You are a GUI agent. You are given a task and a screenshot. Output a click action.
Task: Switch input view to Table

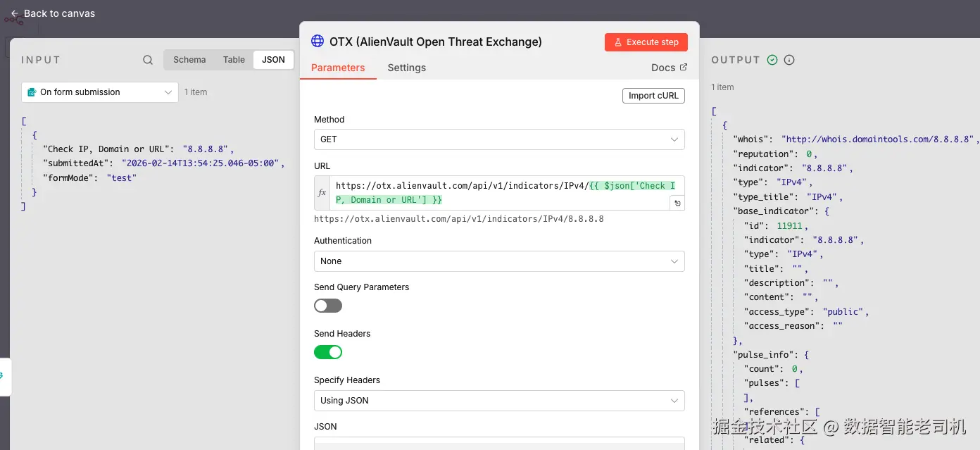(x=234, y=60)
